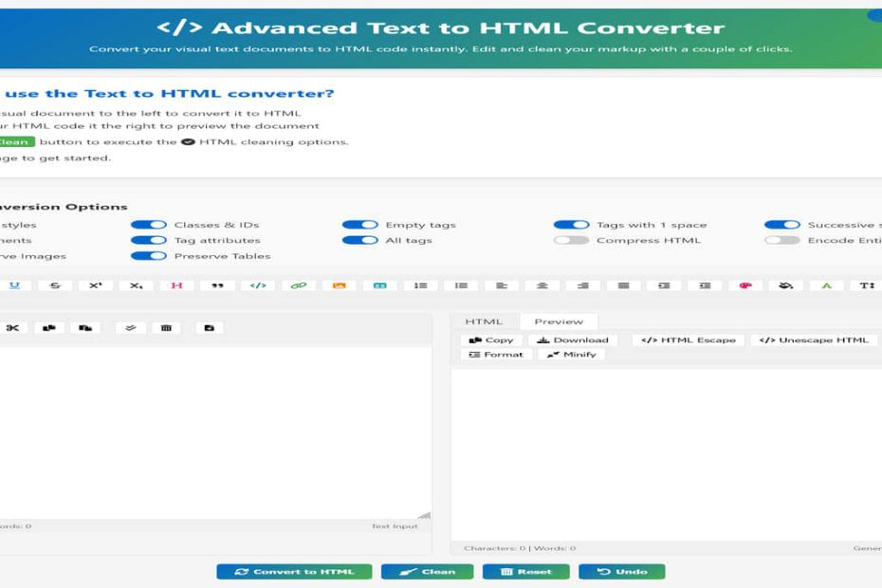Apply superscript formatting

pyautogui.click(x=96, y=285)
